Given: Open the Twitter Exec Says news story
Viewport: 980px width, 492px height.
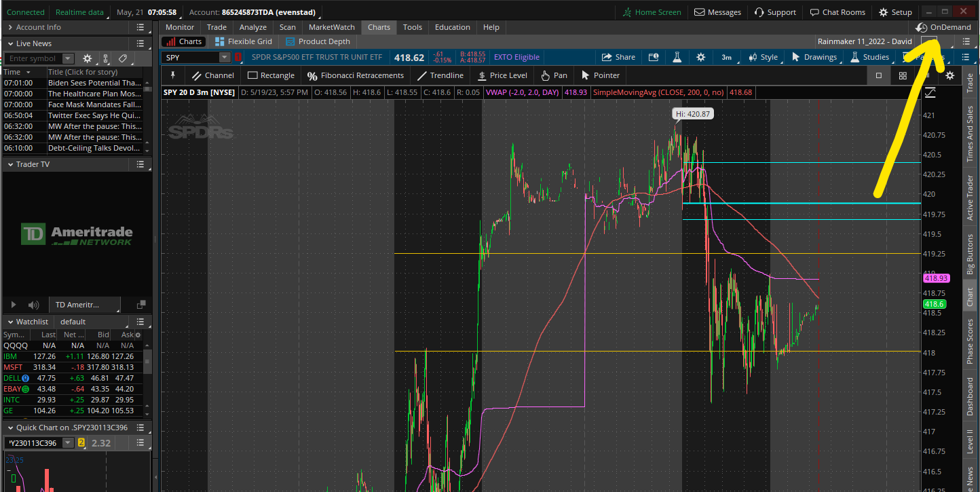Looking at the screenshot, I should (x=94, y=115).
